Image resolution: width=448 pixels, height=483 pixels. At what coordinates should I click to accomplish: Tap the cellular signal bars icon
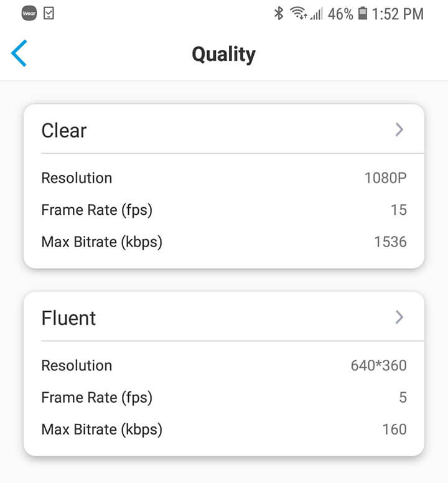click(x=317, y=13)
